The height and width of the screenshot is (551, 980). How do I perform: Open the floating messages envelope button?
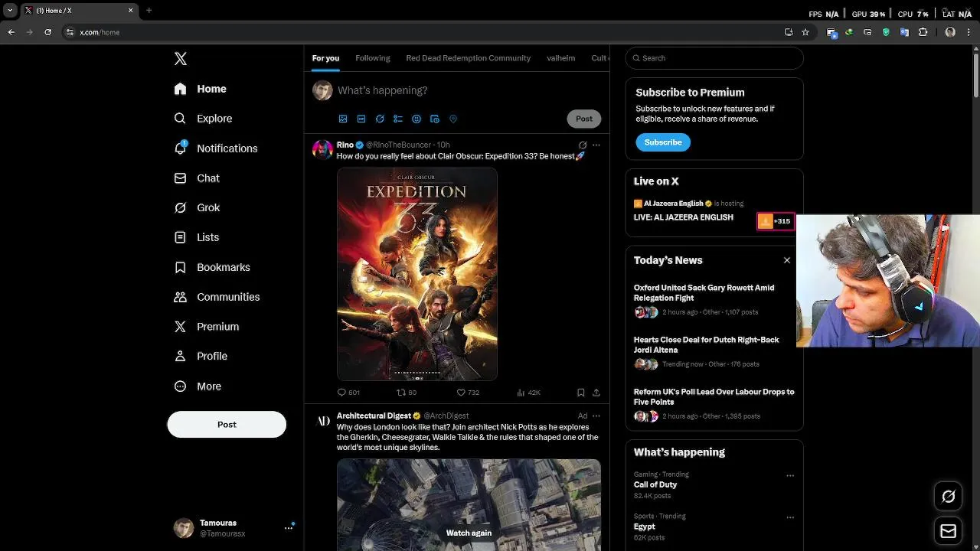pyautogui.click(x=948, y=531)
